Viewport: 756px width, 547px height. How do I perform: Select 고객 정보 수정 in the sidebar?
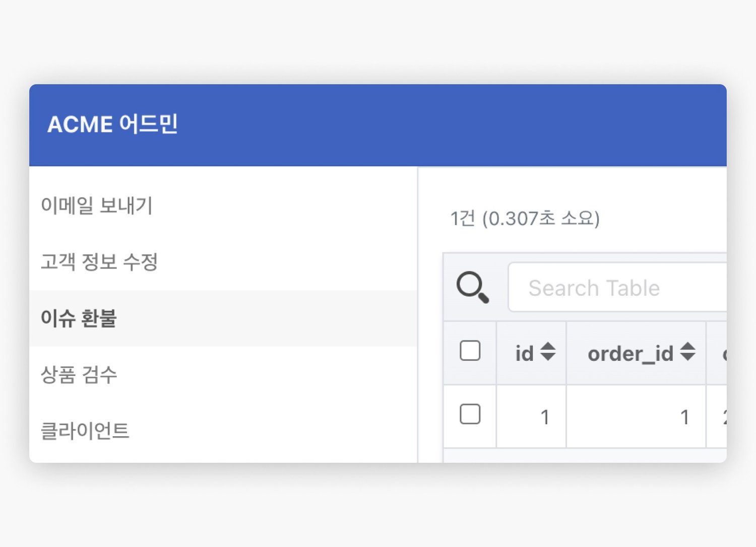[x=99, y=262]
